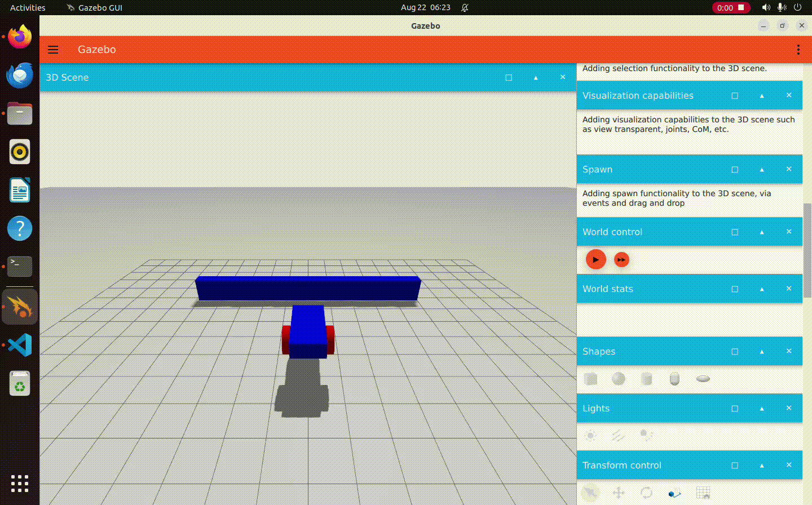Insert a box shape
This screenshot has width=812, height=505.
590,379
